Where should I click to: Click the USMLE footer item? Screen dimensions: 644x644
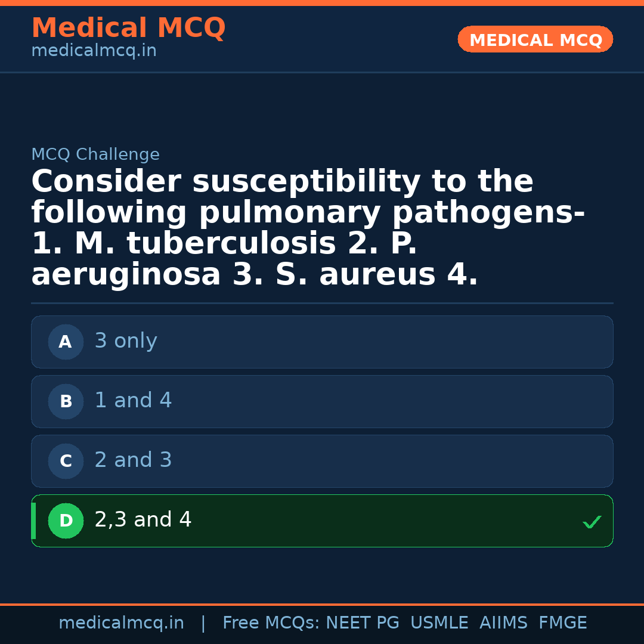(x=439, y=622)
